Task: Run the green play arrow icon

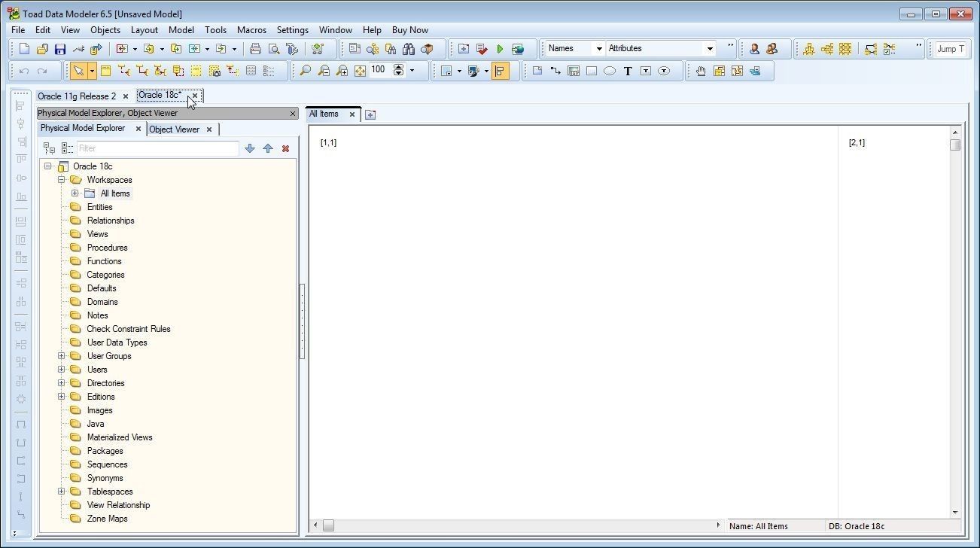Action: click(x=500, y=49)
